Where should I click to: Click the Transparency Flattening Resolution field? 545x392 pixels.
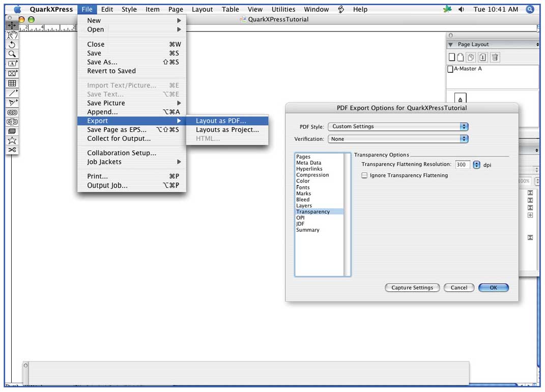point(463,165)
